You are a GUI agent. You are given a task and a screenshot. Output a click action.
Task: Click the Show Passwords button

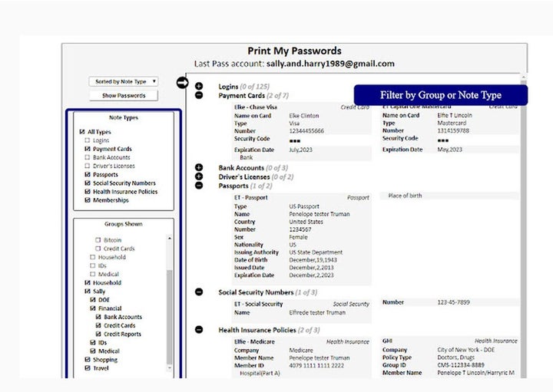pyautogui.click(x=124, y=96)
